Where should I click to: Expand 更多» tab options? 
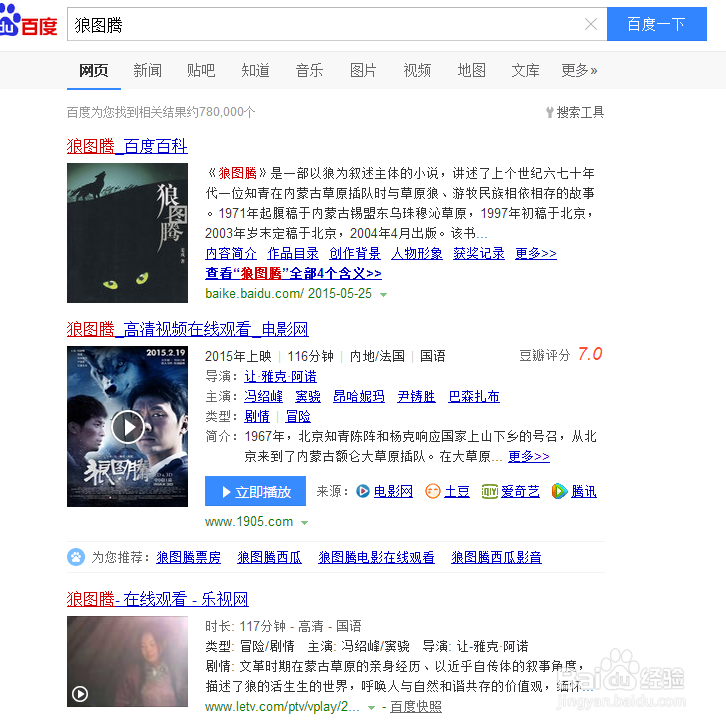(579, 70)
